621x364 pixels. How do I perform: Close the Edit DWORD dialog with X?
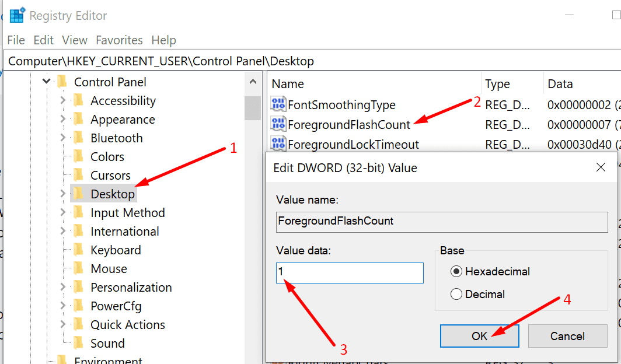pyautogui.click(x=601, y=167)
